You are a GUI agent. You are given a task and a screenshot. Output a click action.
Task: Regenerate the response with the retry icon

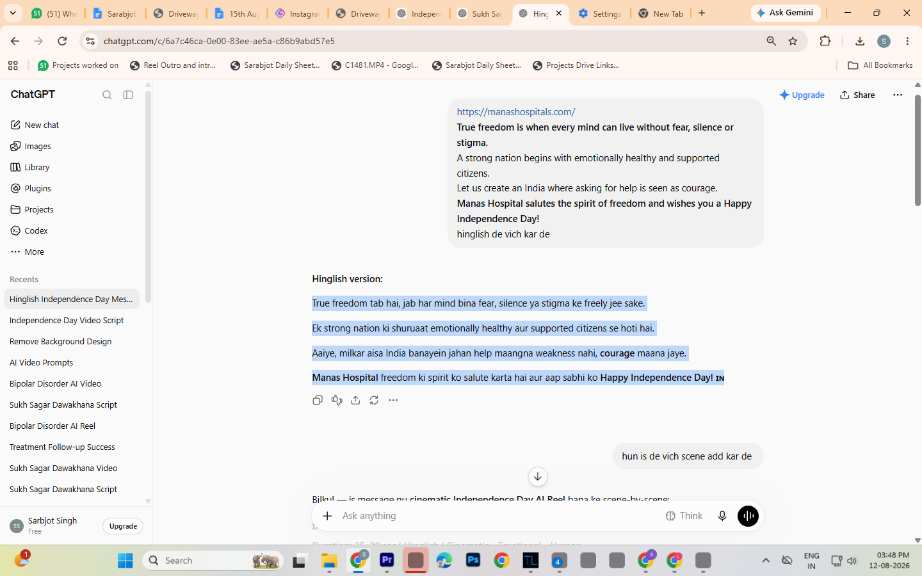point(374,400)
